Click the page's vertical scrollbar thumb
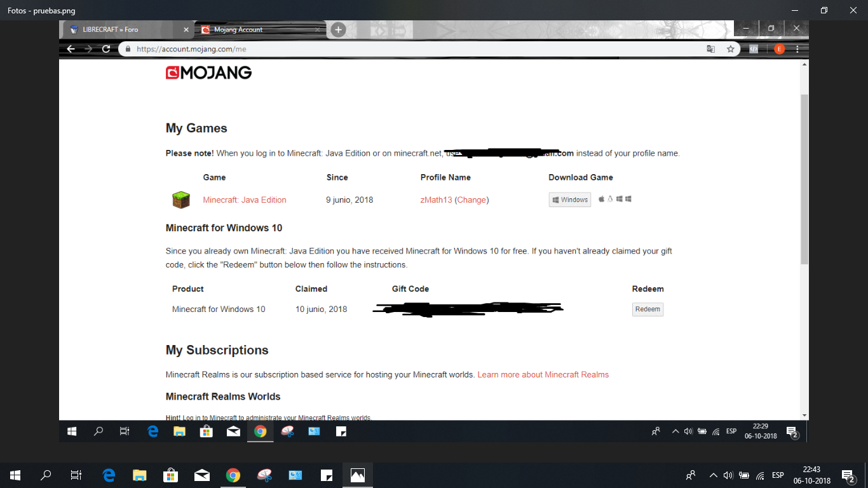 804,179
